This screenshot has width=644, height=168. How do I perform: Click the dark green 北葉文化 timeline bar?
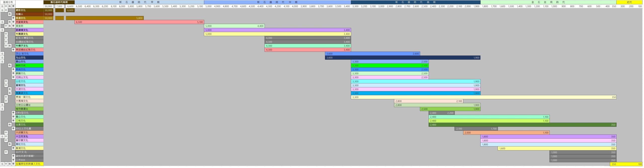pos(522,125)
